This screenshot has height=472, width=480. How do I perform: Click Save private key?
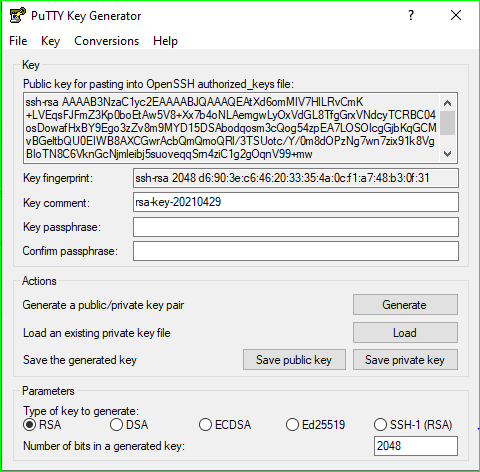pos(405,360)
